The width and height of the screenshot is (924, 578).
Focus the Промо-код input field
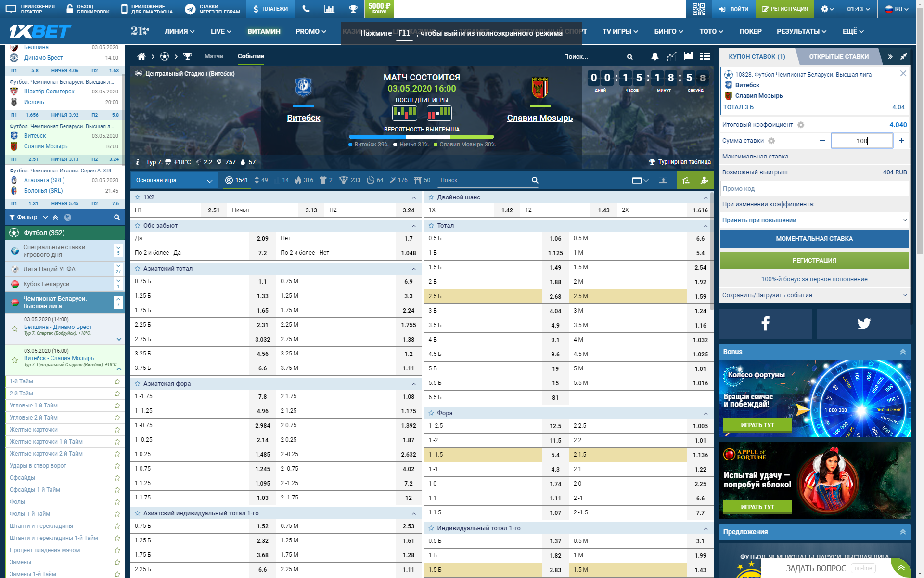tap(814, 189)
